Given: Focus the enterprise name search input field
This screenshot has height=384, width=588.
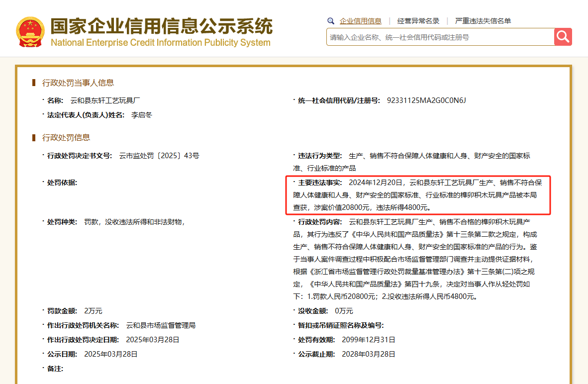Looking at the screenshot, I should 440,37.
